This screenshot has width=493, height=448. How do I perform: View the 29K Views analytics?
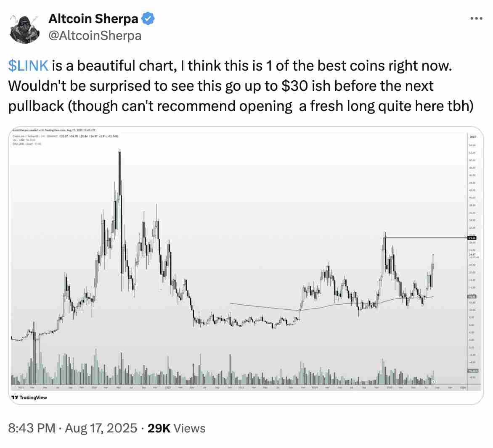coord(177,428)
